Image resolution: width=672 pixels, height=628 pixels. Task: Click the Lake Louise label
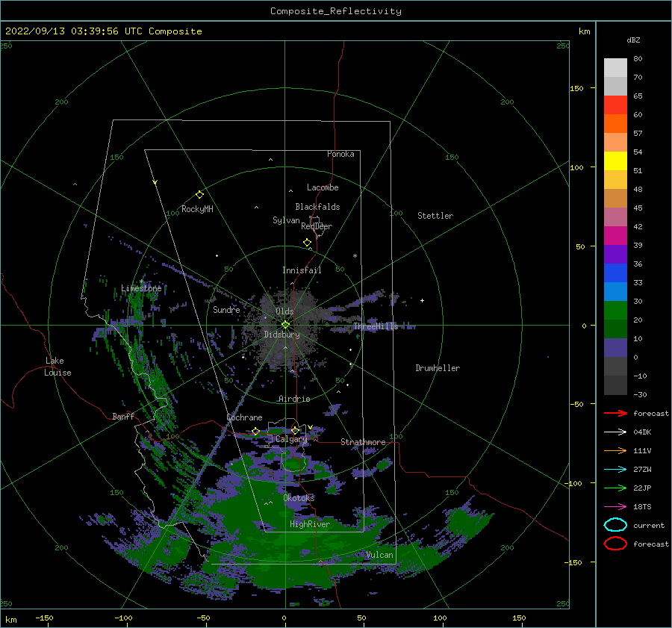pyautogui.click(x=57, y=367)
